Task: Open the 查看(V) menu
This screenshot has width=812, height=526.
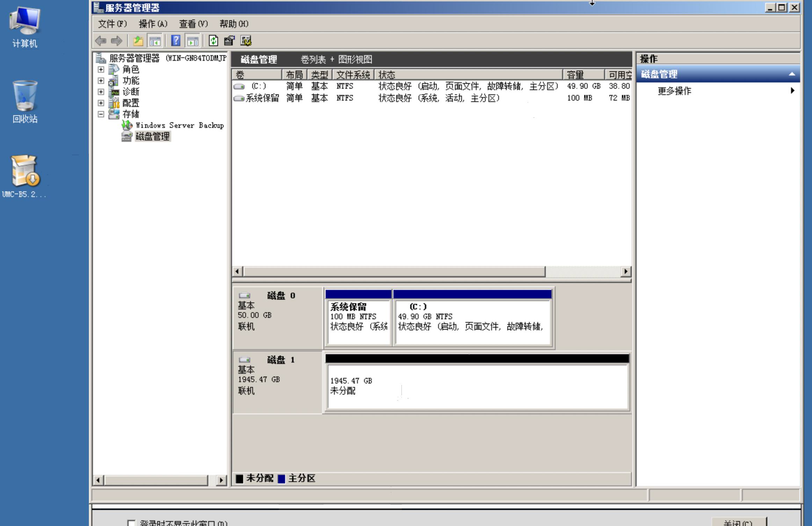Action: [193, 24]
